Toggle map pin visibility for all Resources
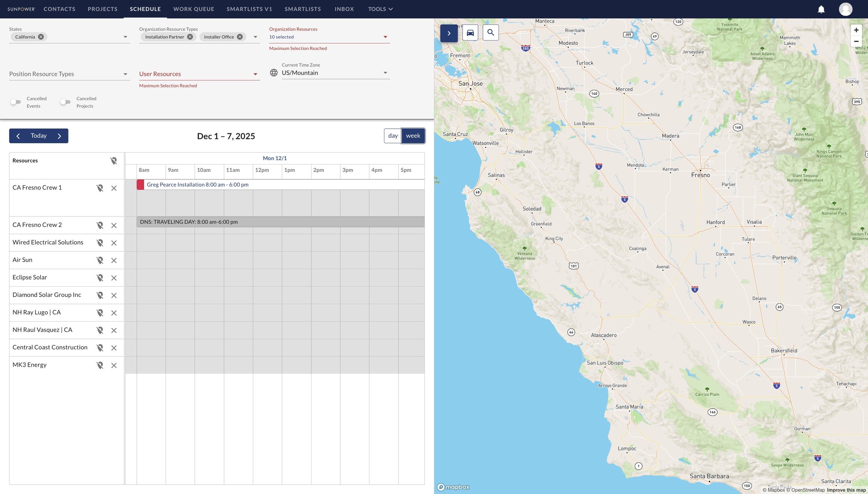This screenshot has height=494, width=868. (x=114, y=161)
